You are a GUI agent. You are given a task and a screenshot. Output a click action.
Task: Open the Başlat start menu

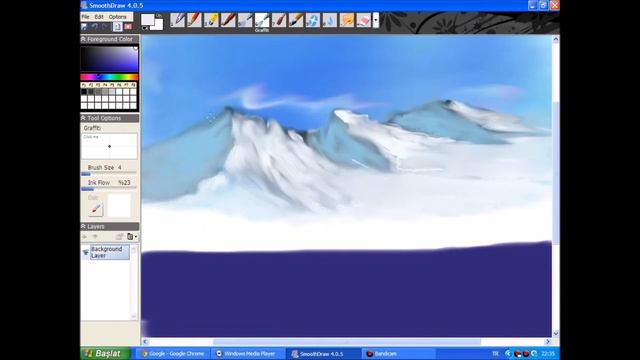(105, 353)
